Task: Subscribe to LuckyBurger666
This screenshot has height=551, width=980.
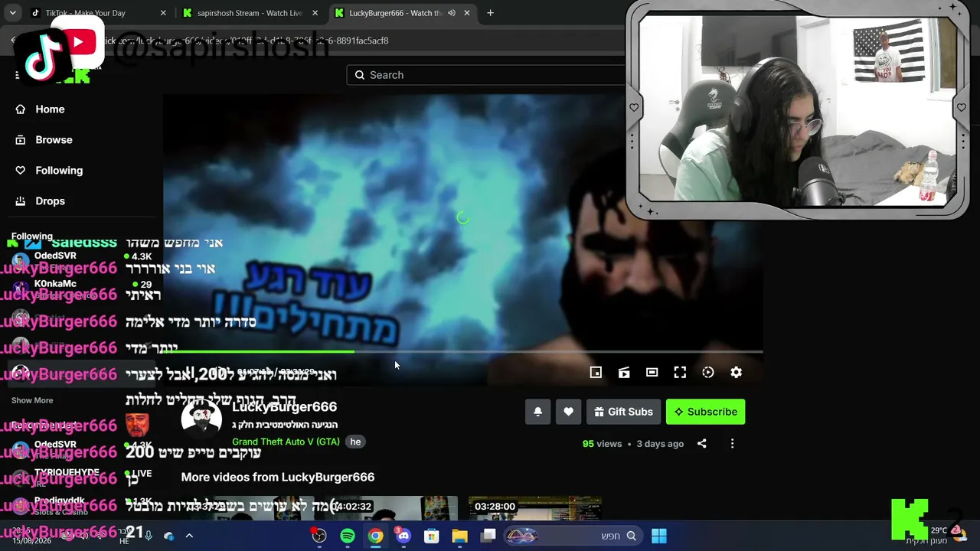Action: 705,412
